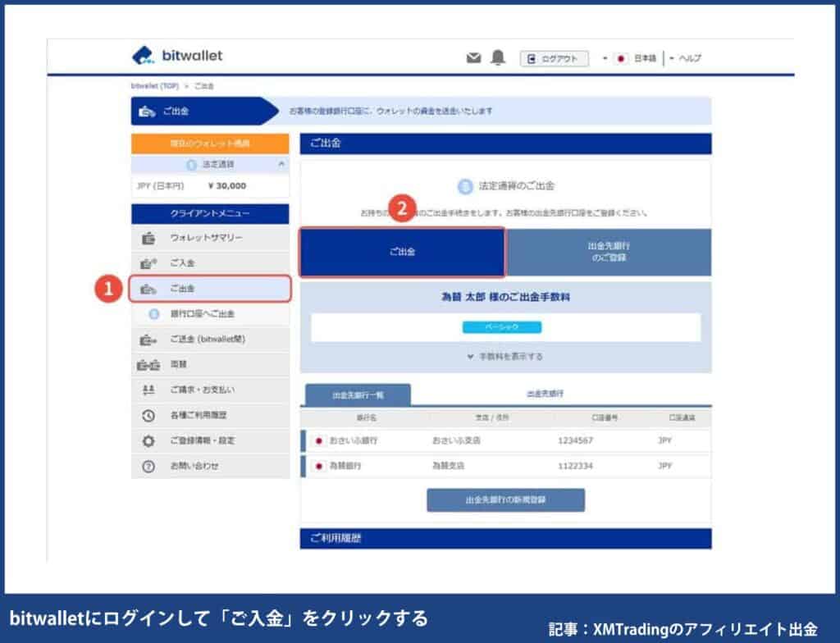The image size is (840, 643).
Task: Click the deposit icon beside ご入金
Action: [x=148, y=263]
